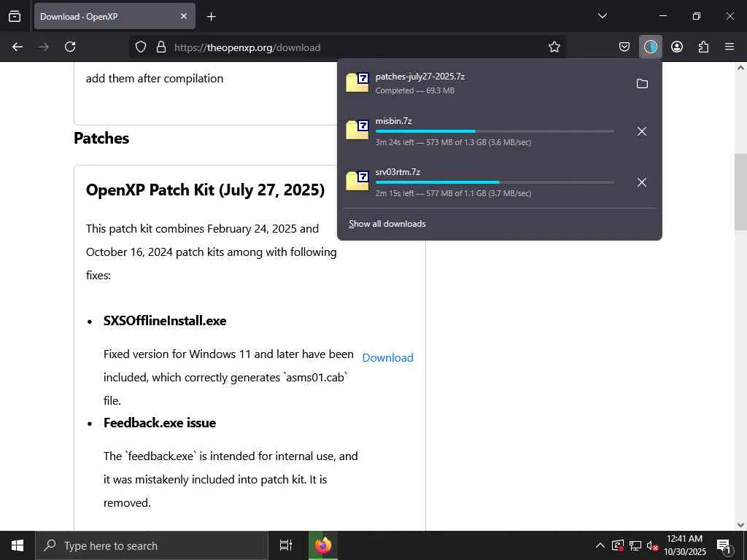Click the patches-july27-2025.7z archive icon
The image size is (747, 560).
(357, 82)
